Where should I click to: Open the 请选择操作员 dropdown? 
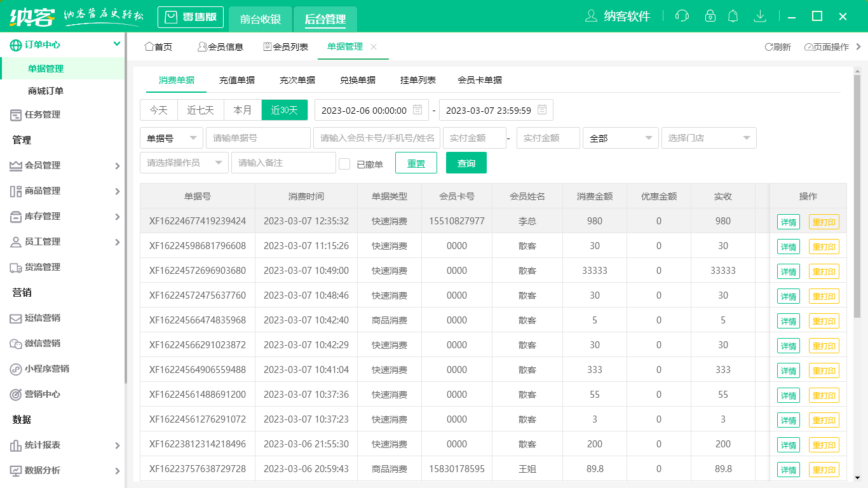click(x=184, y=163)
